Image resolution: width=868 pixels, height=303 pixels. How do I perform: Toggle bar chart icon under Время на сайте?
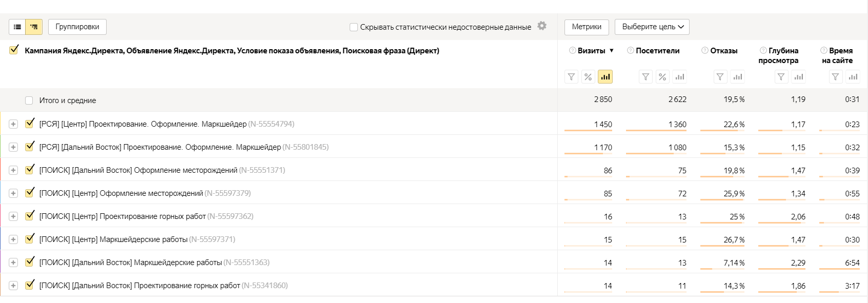(853, 77)
